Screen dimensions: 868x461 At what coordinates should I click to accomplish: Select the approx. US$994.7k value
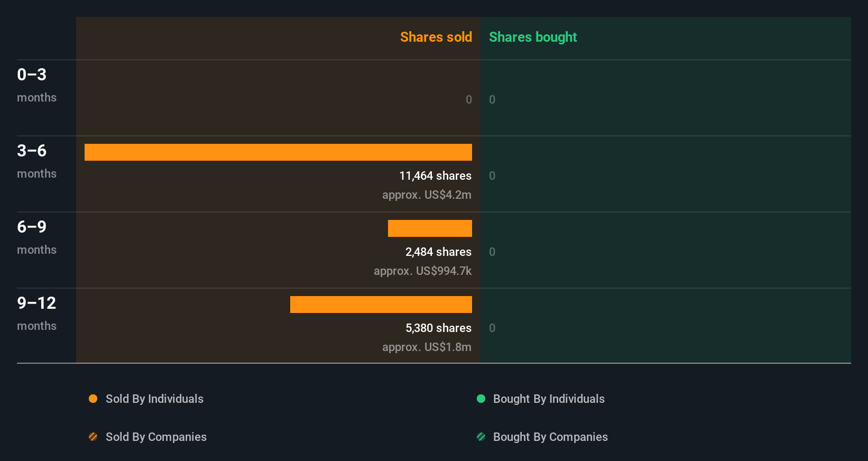pos(422,271)
